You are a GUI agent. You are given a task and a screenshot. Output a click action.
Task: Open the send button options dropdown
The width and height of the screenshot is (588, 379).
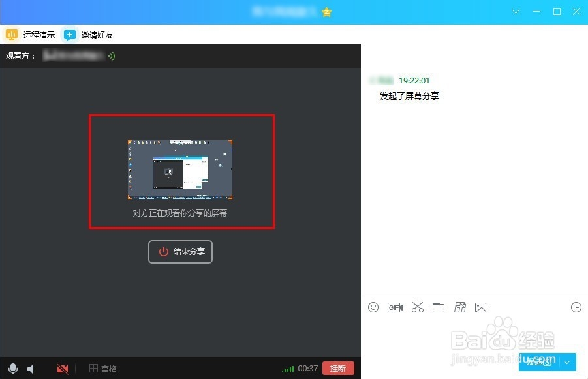pyautogui.click(x=567, y=362)
